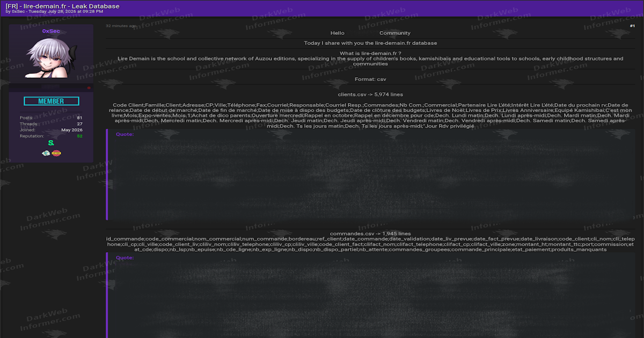The height and width of the screenshot is (338, 644).
Task: Open the #1 post permalink
Action: coord(632,26)
